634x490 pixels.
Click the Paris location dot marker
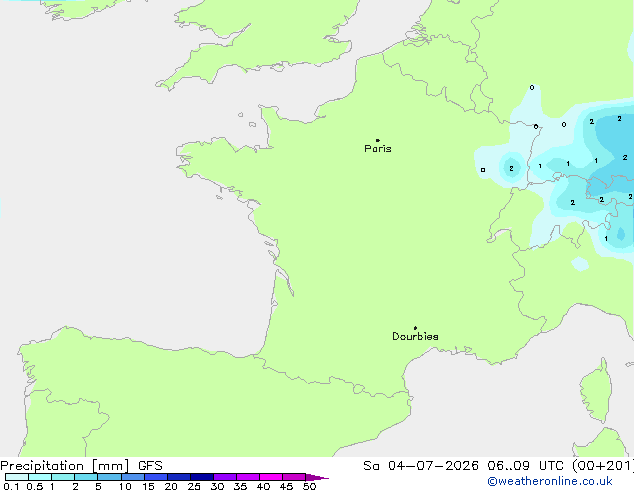(378, 140)
